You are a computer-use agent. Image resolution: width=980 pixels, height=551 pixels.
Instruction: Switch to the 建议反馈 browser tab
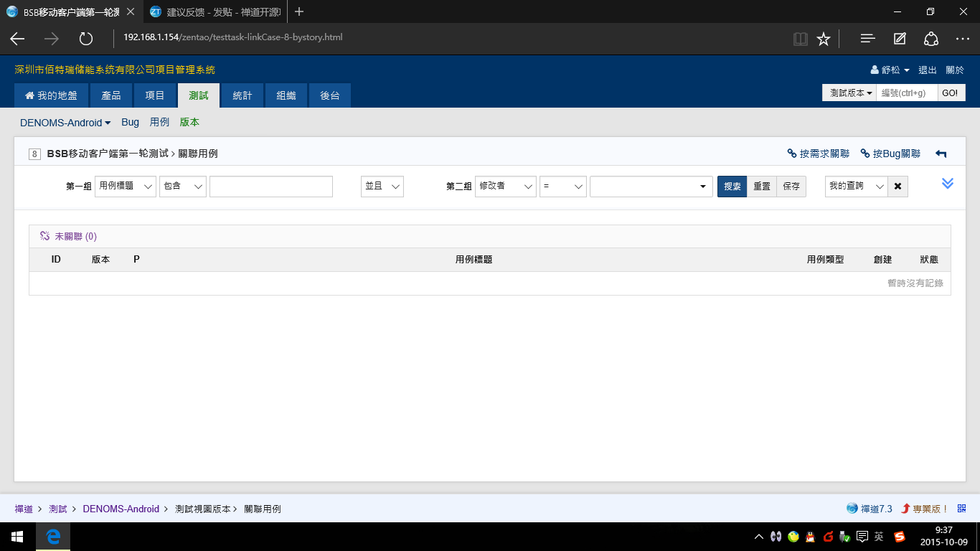click(x=215, y=11)
